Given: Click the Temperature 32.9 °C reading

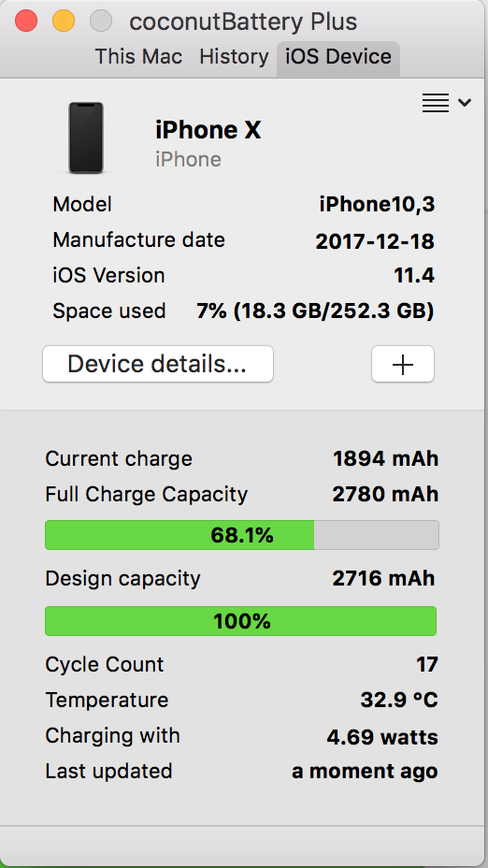Looking at the screenshot, I should click(399, 701).
